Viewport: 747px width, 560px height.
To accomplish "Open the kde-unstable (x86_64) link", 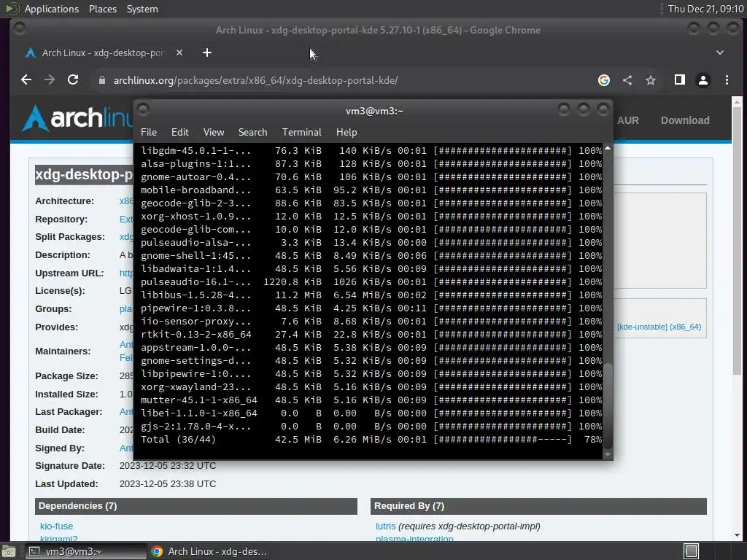I will (659, 327).
